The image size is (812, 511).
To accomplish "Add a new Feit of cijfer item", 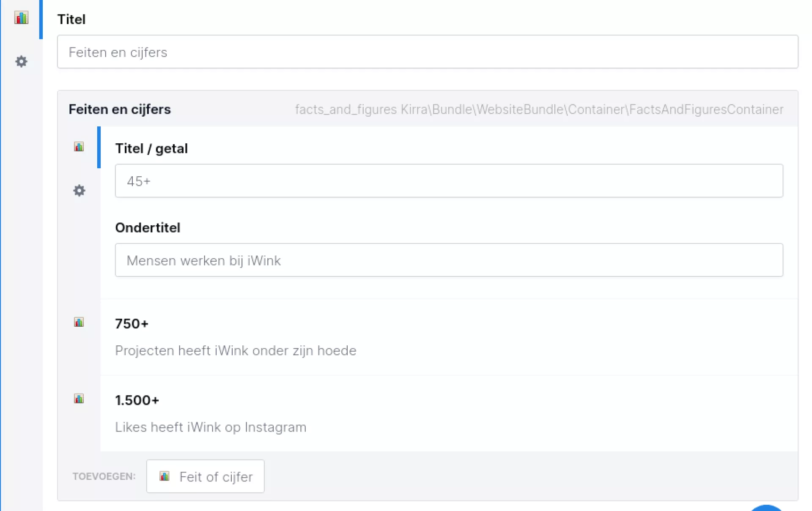I will [x=206, y=476].
